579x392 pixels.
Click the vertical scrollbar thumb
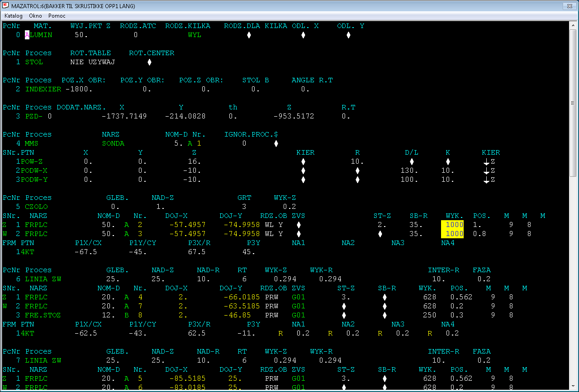[573, 103]
